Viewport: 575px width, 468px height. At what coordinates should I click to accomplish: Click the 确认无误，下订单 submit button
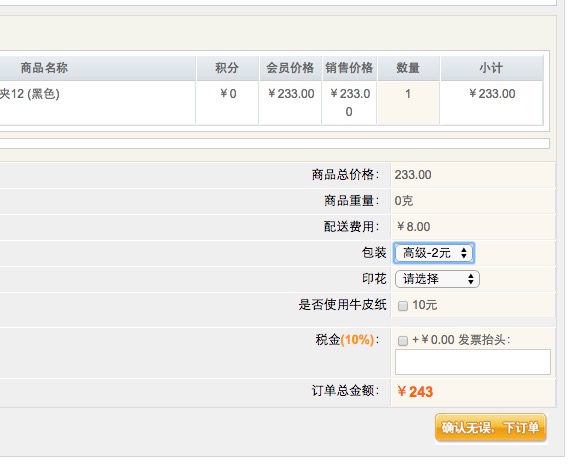click(491, 427)
